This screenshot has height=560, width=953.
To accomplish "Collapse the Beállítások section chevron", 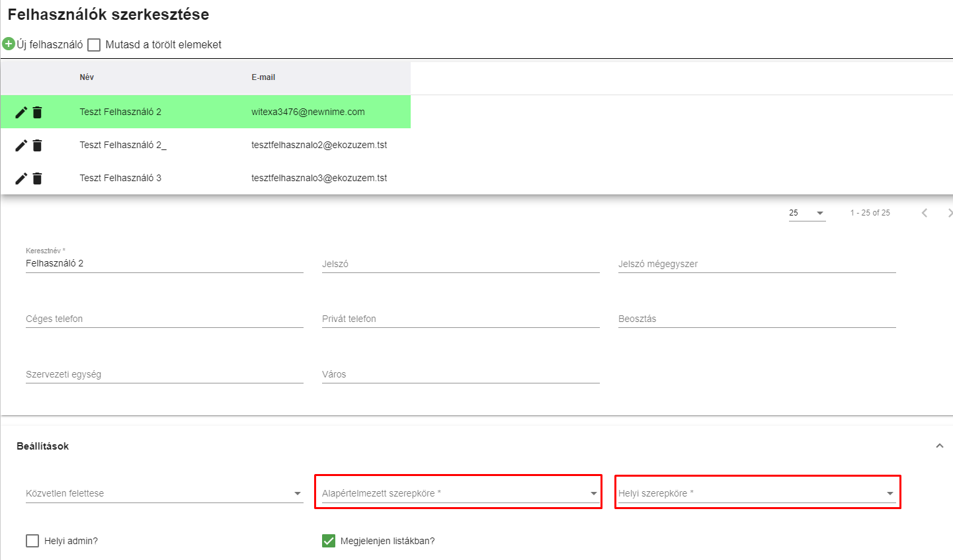I will coord(939,446).
